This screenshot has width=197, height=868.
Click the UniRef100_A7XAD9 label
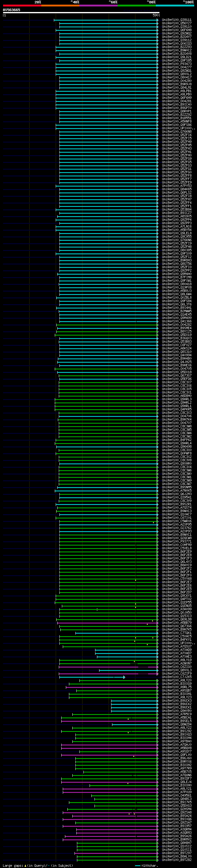point(176,650)
